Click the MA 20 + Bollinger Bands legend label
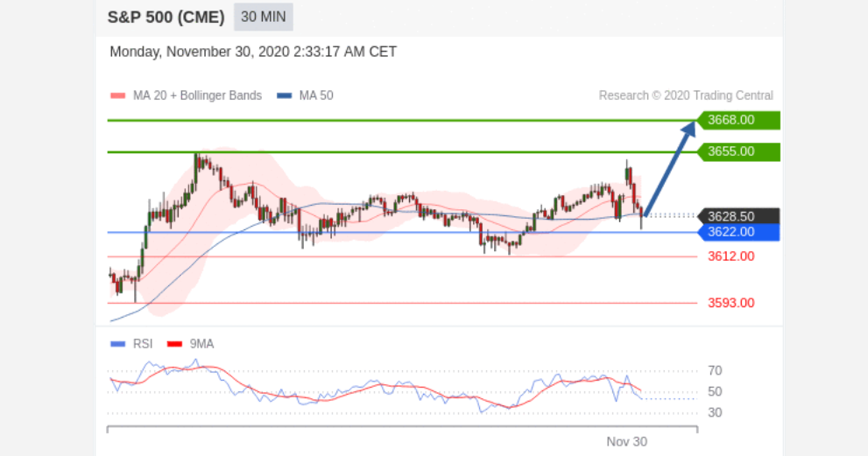Image resolution: width=868 pixels, height=456 pixels. click(198, 95)
